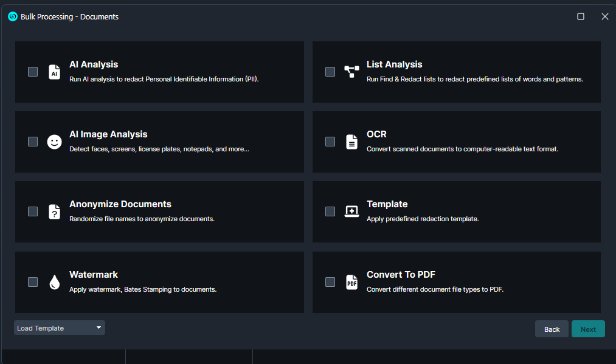Enable the AI Analysis checkbox
The width and height of the screenshot is (616, 364).
pos(33,72)
